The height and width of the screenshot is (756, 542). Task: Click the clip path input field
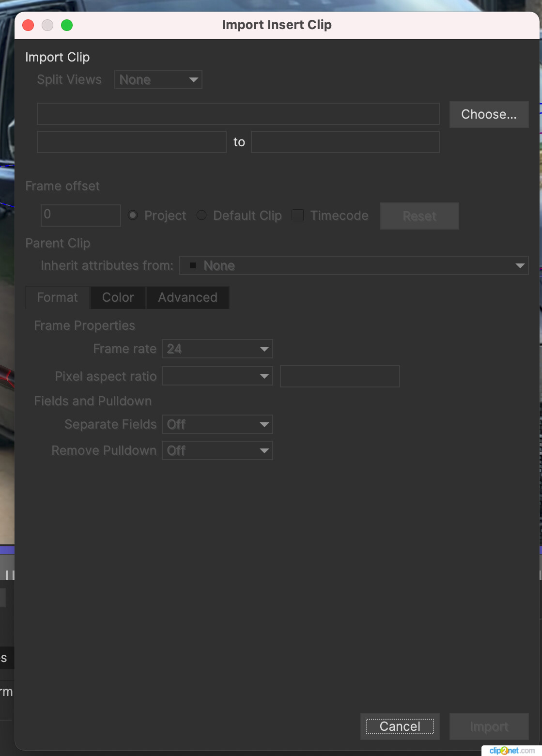point(238,114)
